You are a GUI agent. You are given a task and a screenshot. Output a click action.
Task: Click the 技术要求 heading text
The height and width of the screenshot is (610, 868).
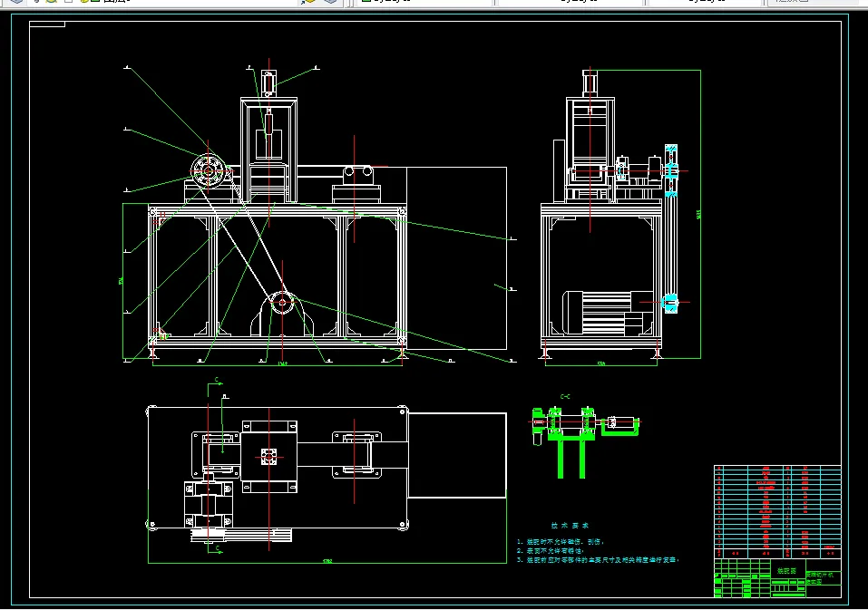pyautogui.click(x=570, y=526)
